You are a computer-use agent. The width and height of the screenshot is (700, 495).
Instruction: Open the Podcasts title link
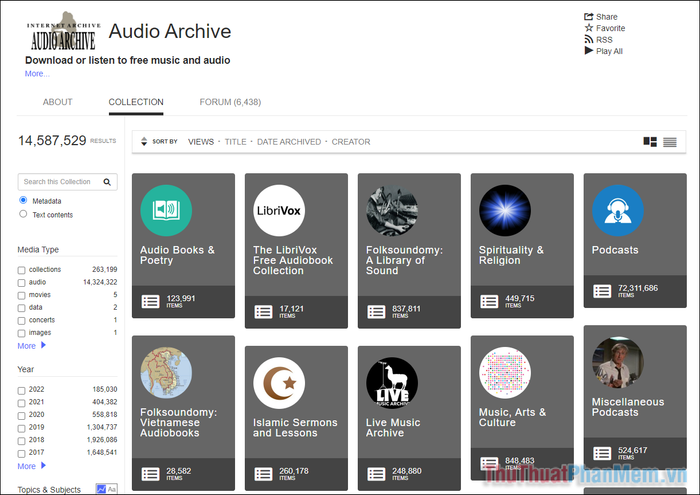615,250
